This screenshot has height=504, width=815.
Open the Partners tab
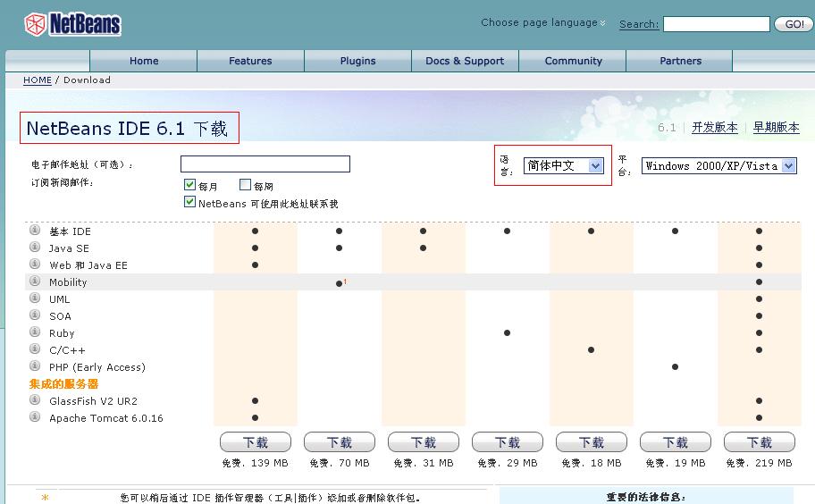click(680, 61)
